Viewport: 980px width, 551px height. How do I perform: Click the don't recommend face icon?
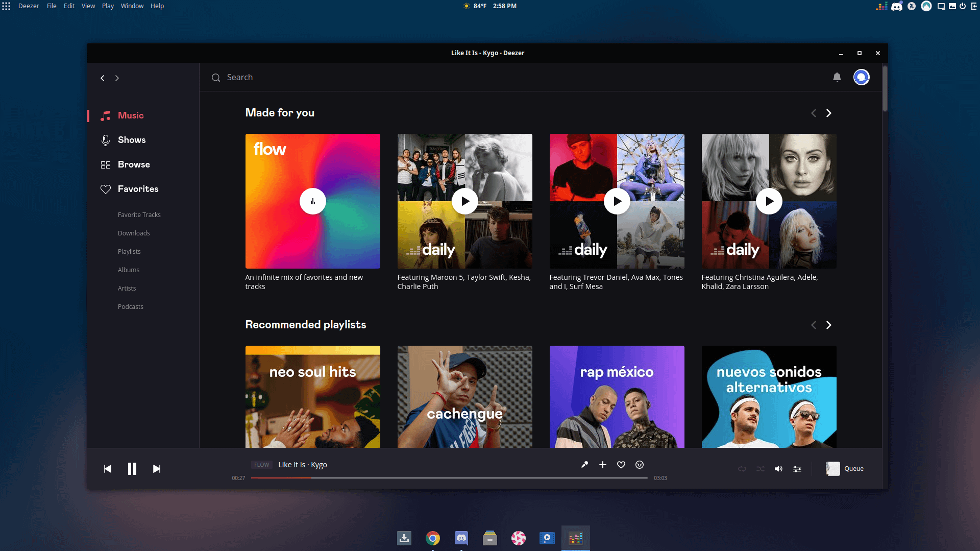coord(640,465)
